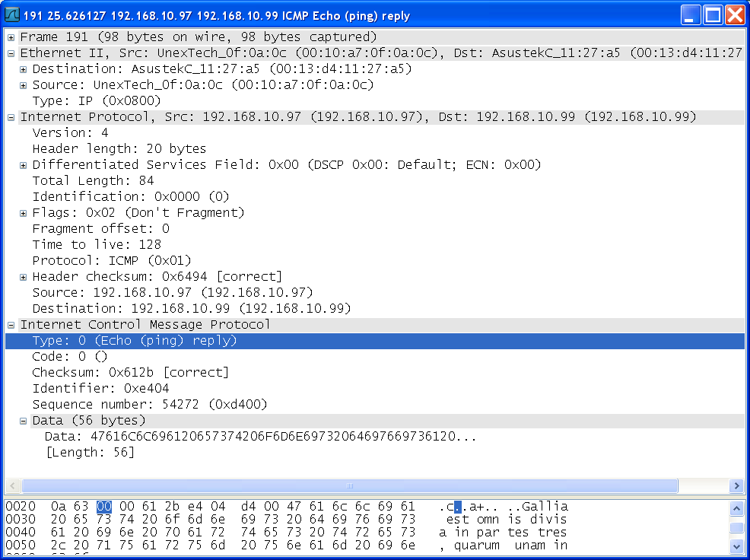
Task: Select the Sequence number 54272 row
Action: [150, 405]
